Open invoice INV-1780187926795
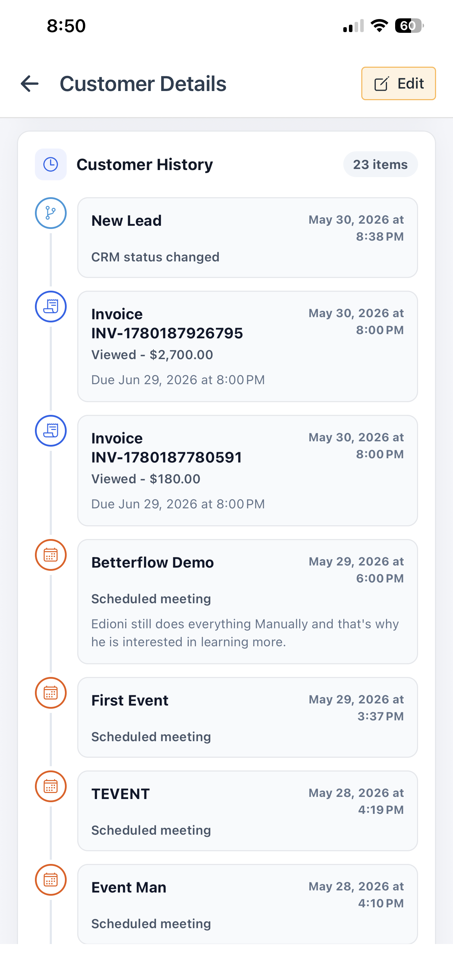The image size is (453, 980). pyautogui.click(x=167, y=324)
